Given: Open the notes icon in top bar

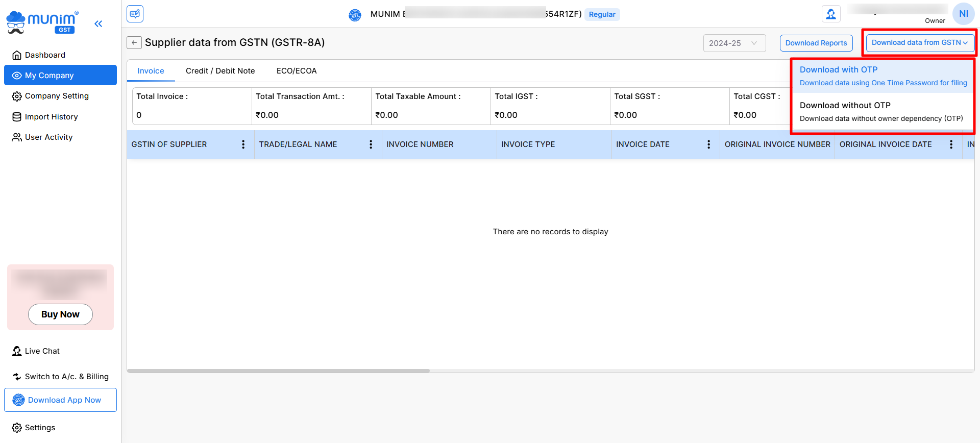Looking at the screenshot, I should tap(135, 14).
